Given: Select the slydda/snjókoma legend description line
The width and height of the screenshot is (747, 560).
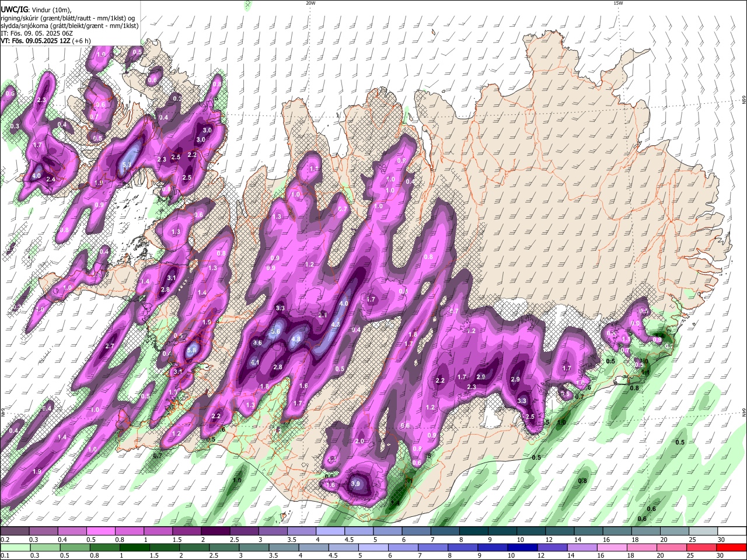Looking at the screenshot, I should pyautogui.click(x=69, y=26).
